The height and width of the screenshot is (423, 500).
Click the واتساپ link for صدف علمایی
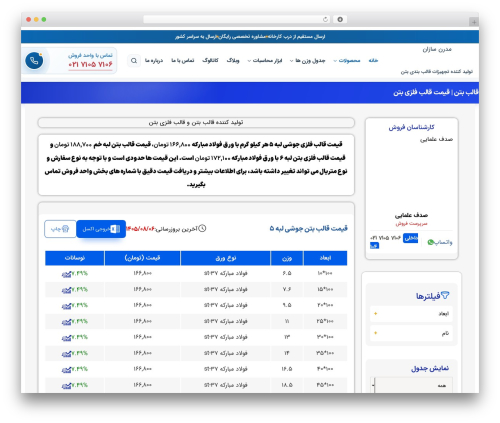point(440,242)
